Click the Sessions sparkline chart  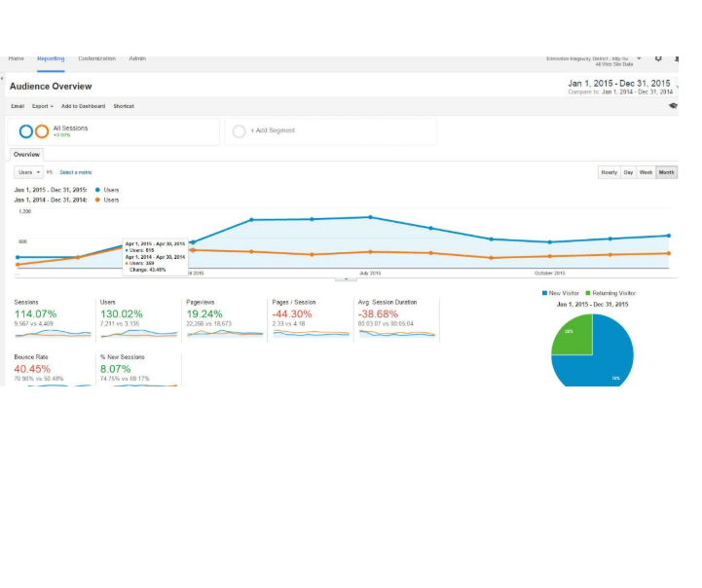(53, 333)
